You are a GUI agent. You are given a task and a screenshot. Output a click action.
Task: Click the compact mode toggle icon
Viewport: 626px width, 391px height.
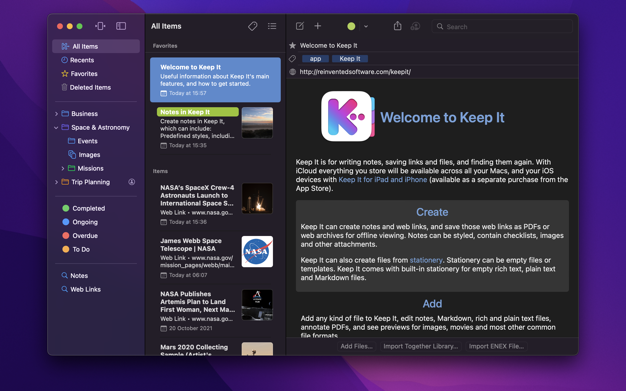point(100,26)
